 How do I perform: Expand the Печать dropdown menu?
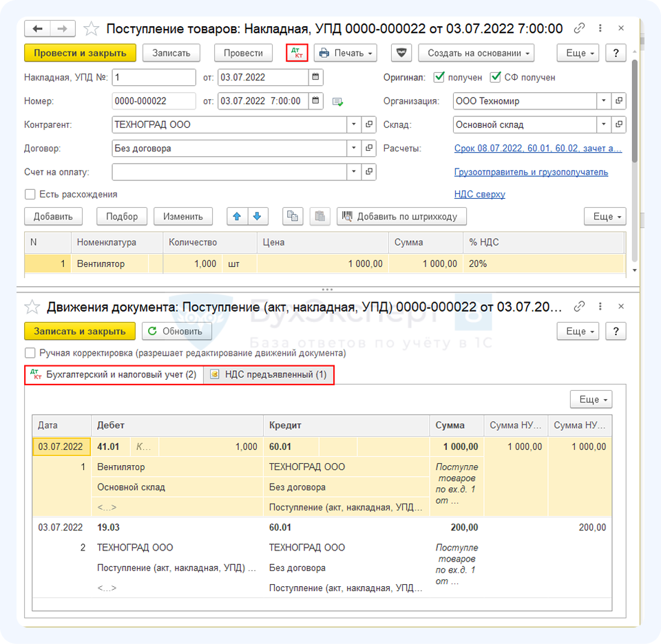point(346,53)
